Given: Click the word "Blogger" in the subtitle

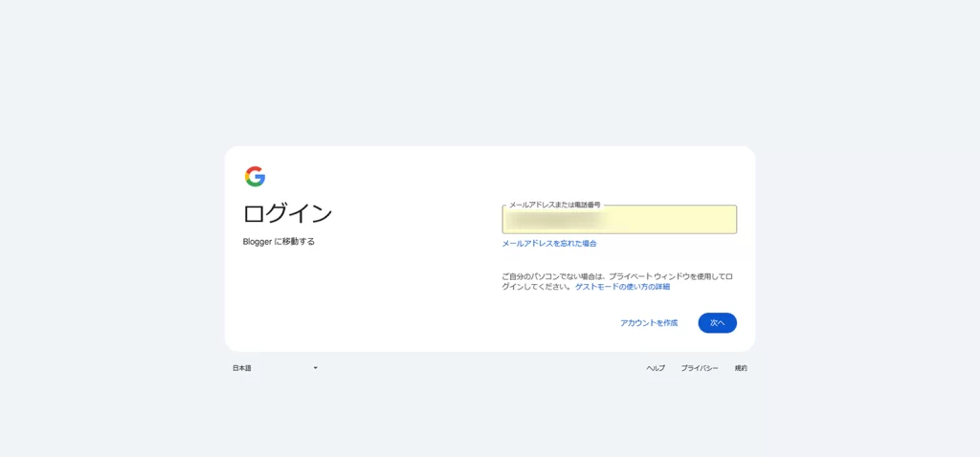Looking at the screenshot, I should pyautogui.click(x=257, y=242).
